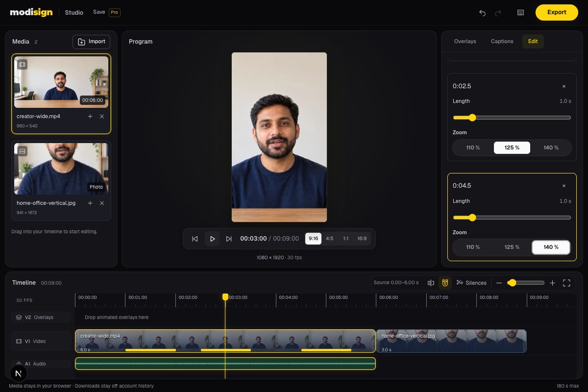Viewport: 588px width, 392px height.
Task: Switch to Captions tab
Action: (502, 41)
